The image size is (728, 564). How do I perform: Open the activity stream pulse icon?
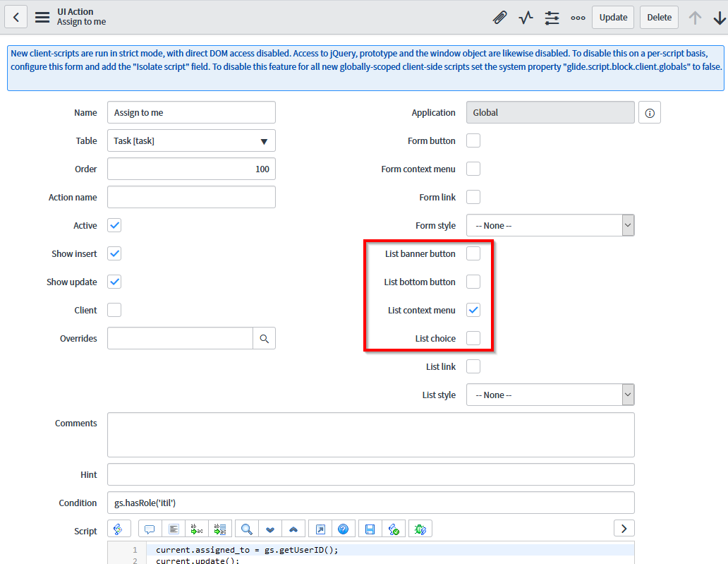pos(526,18)
